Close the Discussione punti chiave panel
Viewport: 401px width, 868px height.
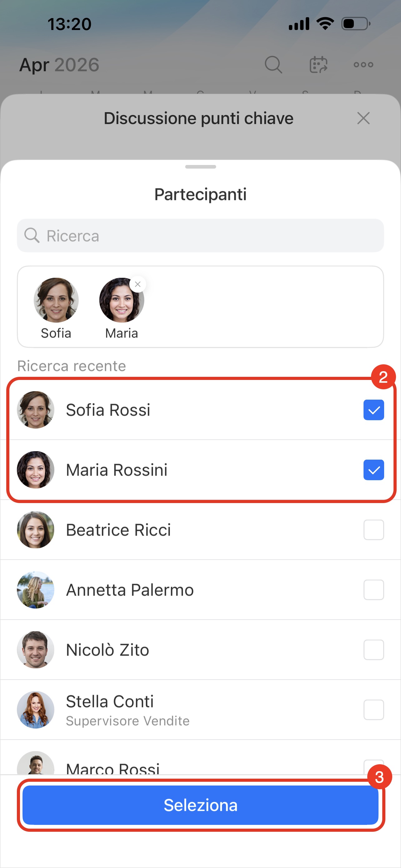coord(363,118)
